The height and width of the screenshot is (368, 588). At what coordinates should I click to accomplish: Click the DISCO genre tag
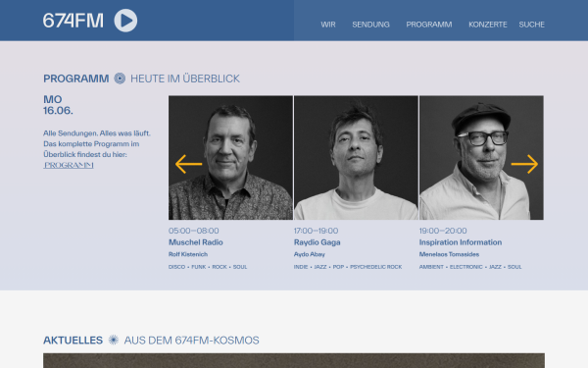click(177, 267)
